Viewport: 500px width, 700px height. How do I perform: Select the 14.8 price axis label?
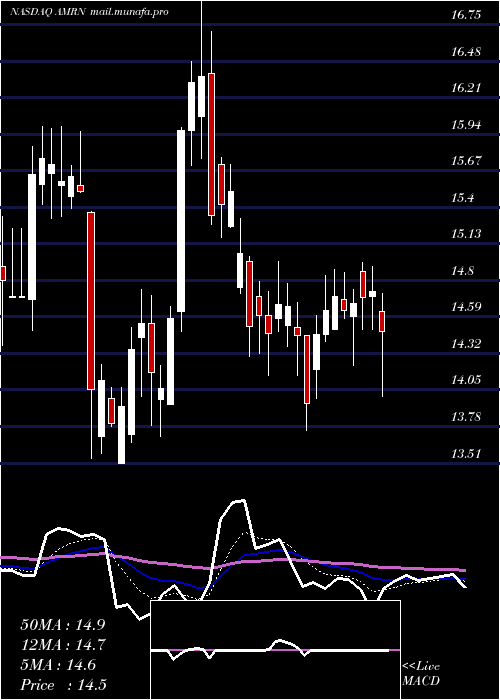(x=462, y=271)
